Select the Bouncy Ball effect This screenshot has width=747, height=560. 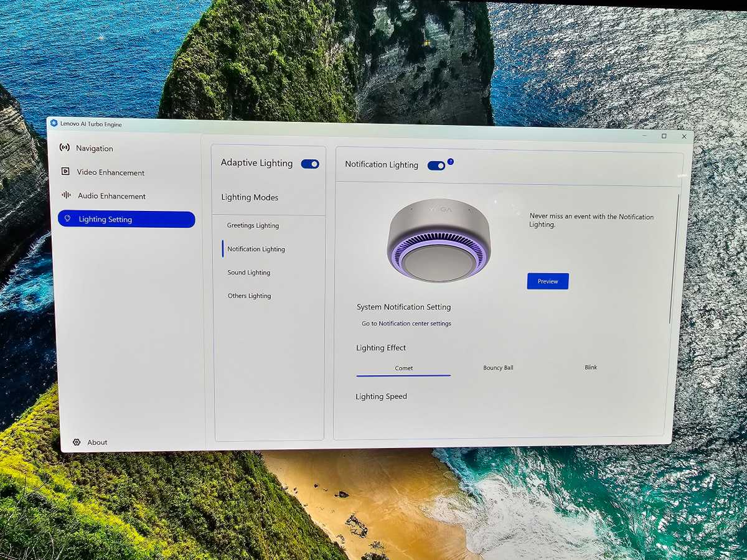coord(497,368)
